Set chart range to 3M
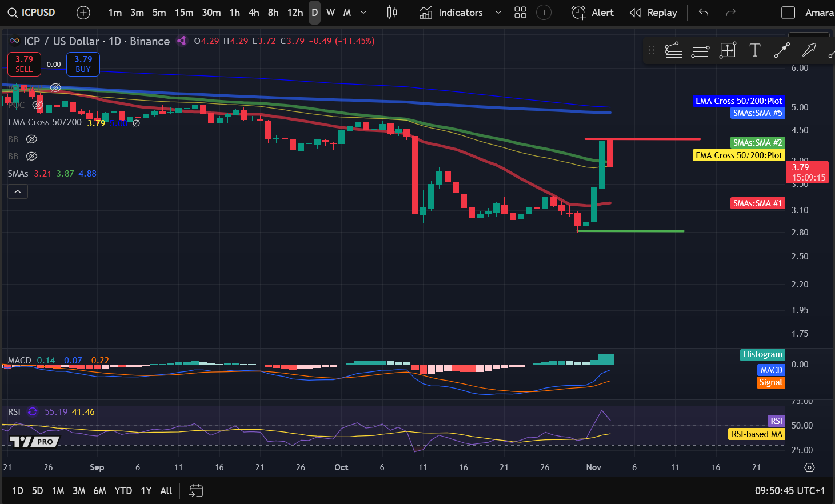Viewport: 835px width, 504px height. pyautogui.click(x=79, y=491)
